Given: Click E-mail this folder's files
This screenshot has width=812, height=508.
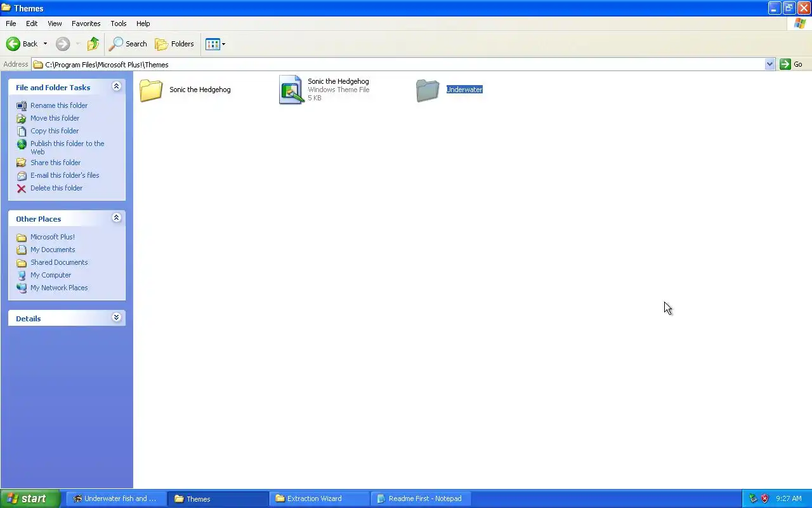Looking at the screenshot, I should (x=65, y=175).
